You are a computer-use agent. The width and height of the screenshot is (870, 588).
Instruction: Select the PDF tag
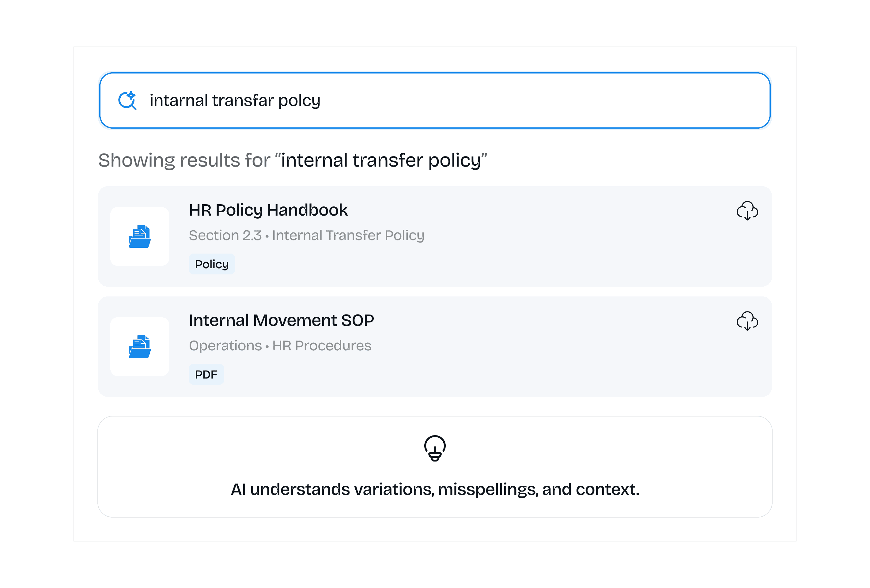[206, 374]
